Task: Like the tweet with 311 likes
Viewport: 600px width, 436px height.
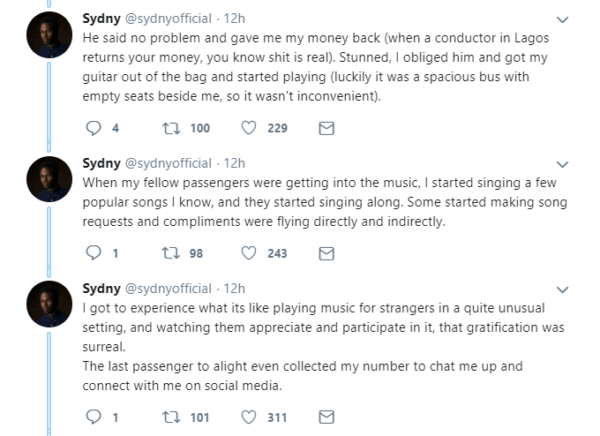Action: [x=249, y=417]
